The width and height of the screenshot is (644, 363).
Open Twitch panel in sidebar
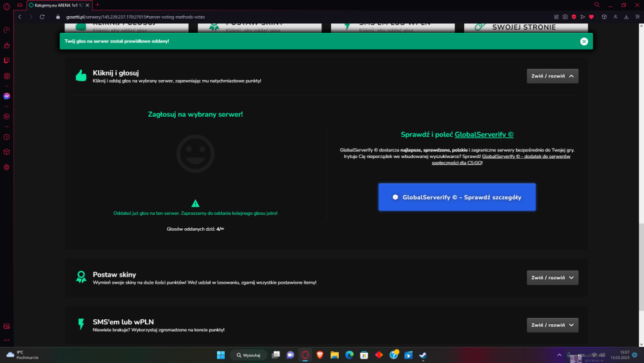click(6, 61)
